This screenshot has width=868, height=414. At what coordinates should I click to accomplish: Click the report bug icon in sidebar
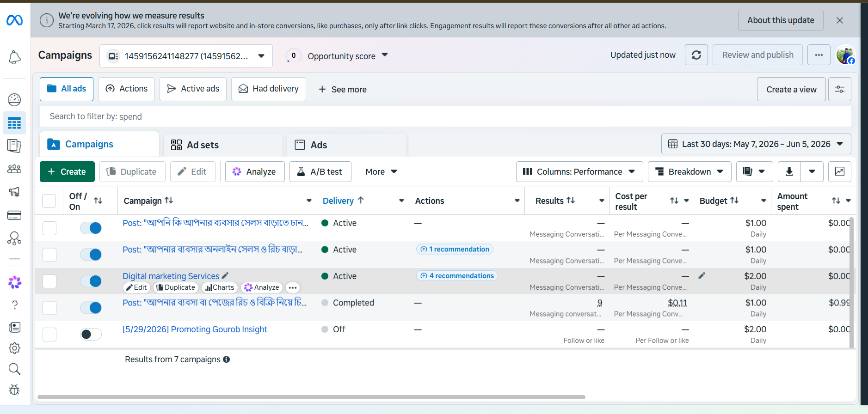(x=14, y=390)
